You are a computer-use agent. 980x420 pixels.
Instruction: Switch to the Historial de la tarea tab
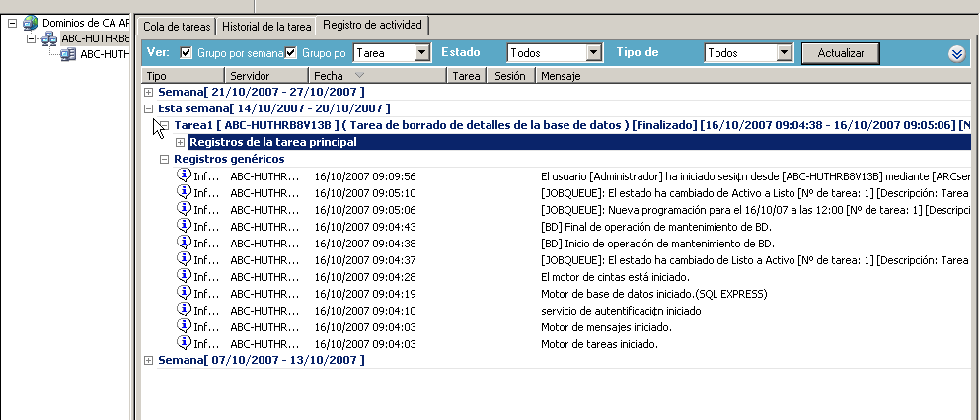coord(266,27)
